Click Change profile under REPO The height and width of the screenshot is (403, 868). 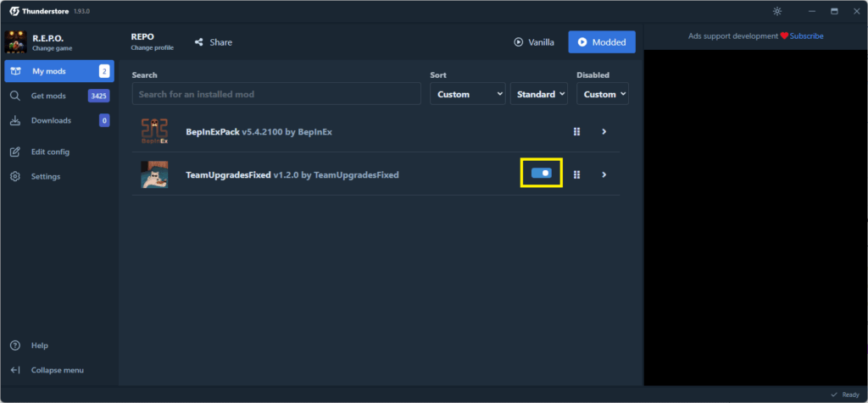point(153,48)
